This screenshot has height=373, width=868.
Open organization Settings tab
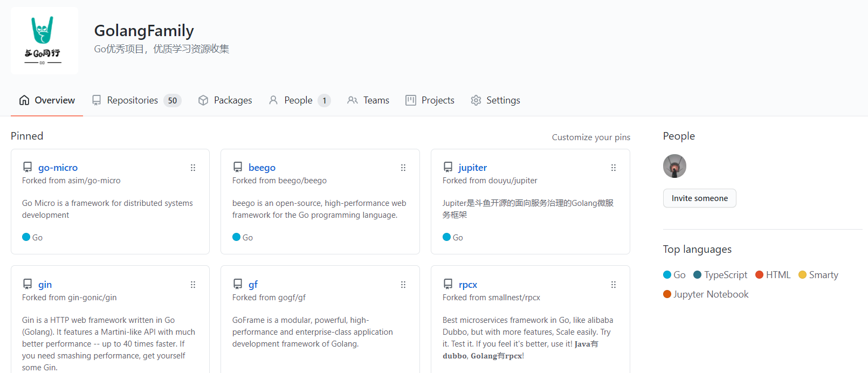point(495,100)
